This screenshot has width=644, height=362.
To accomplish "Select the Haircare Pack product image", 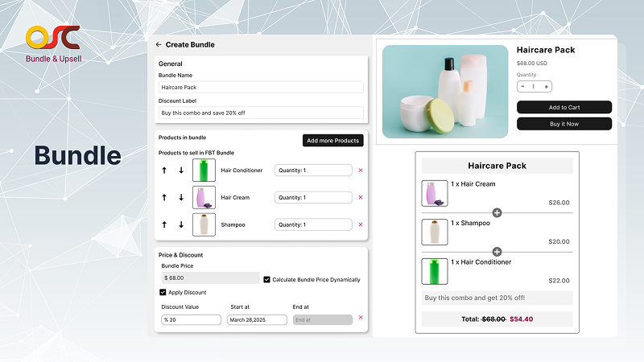I will 445,92.
